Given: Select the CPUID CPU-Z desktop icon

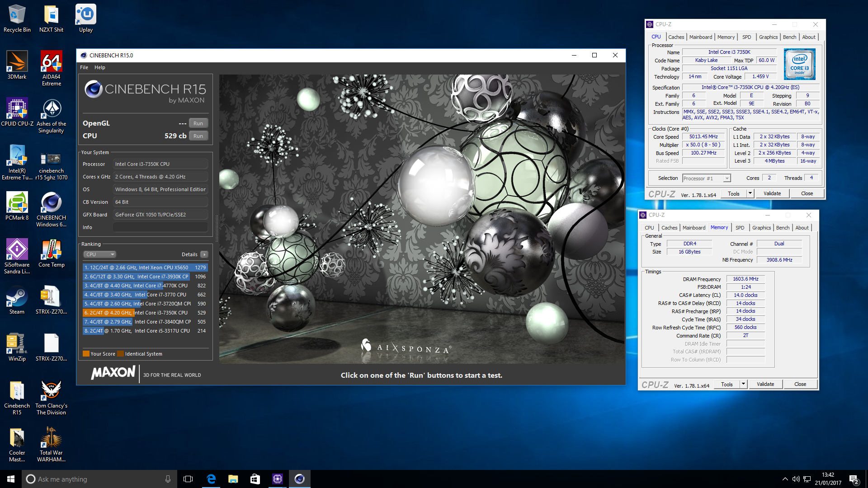Looking at the screenshot, I should point(17,112).
